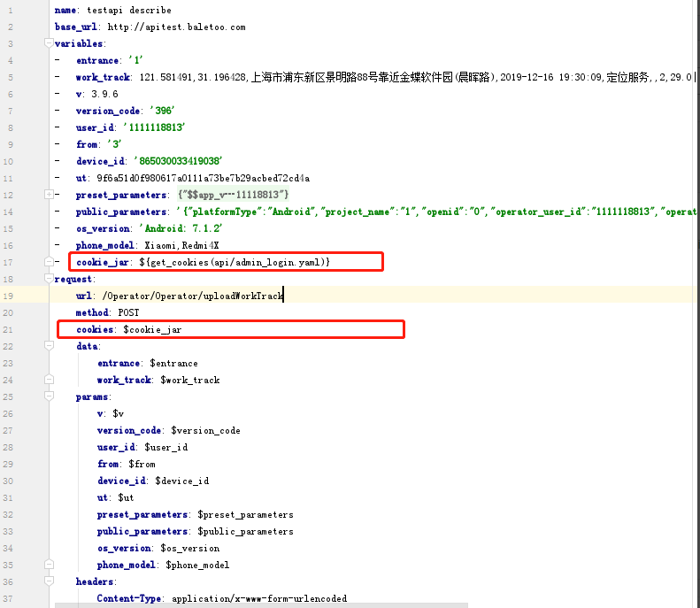The height and width of the screenshot is (608, 700).
Task: Click line number 37 in the gutter
Action: click(8, 598)
